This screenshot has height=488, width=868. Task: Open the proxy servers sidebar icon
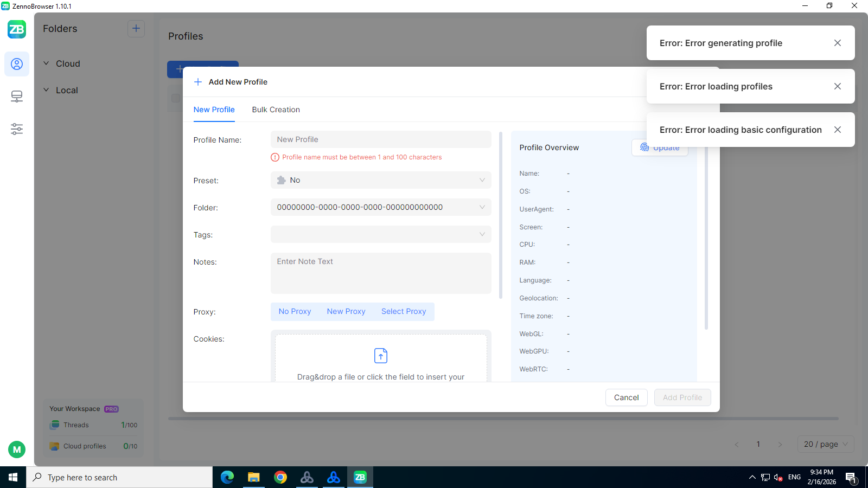click(17, 97)
